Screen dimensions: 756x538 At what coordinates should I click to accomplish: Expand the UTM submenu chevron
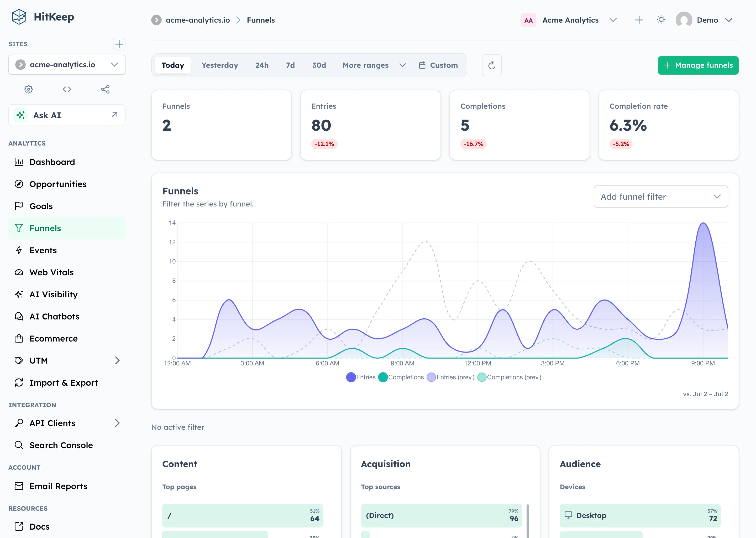117,360
